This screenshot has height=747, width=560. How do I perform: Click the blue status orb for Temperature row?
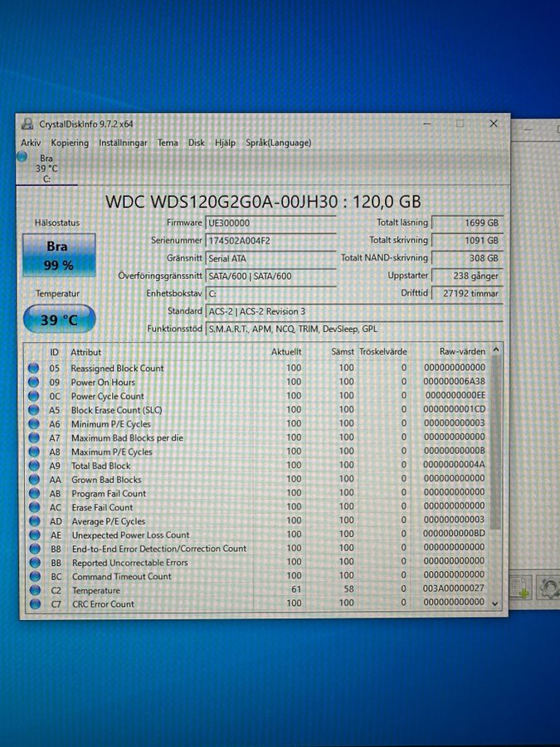(x=34, y=590)
